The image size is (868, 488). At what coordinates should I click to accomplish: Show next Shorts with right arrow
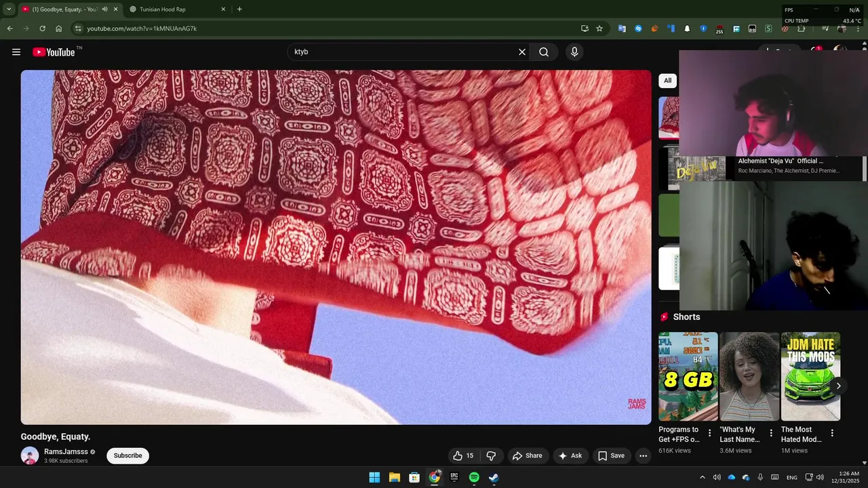click(x=838, y=386)
